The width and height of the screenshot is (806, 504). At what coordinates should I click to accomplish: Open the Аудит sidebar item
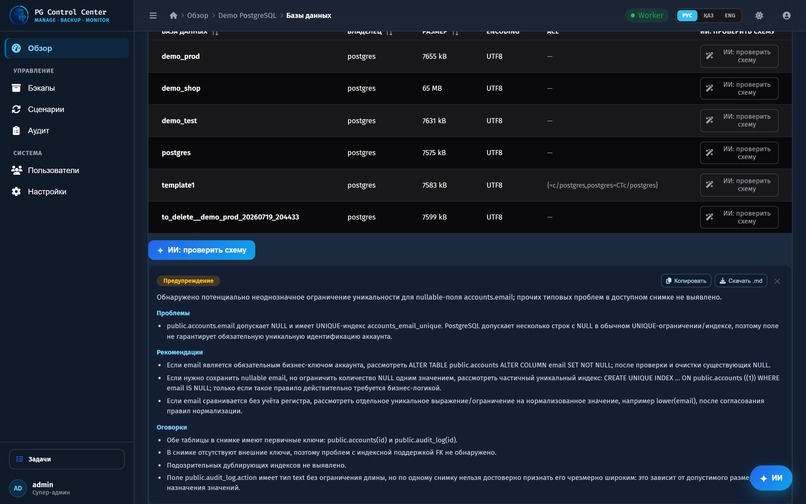pos(67,131)
